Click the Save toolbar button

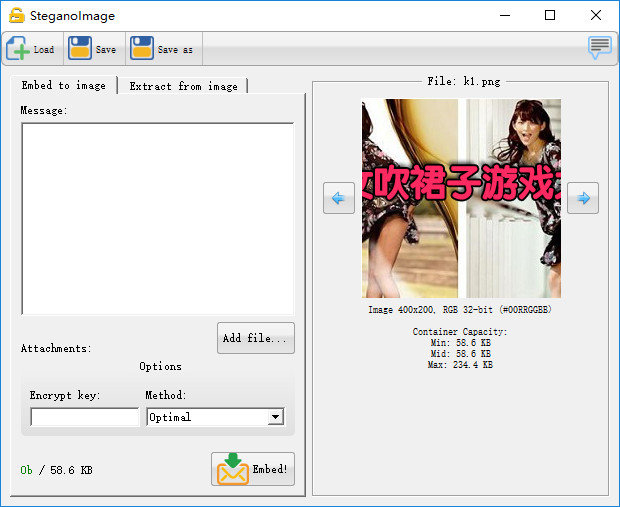click(x=94, y=49)
